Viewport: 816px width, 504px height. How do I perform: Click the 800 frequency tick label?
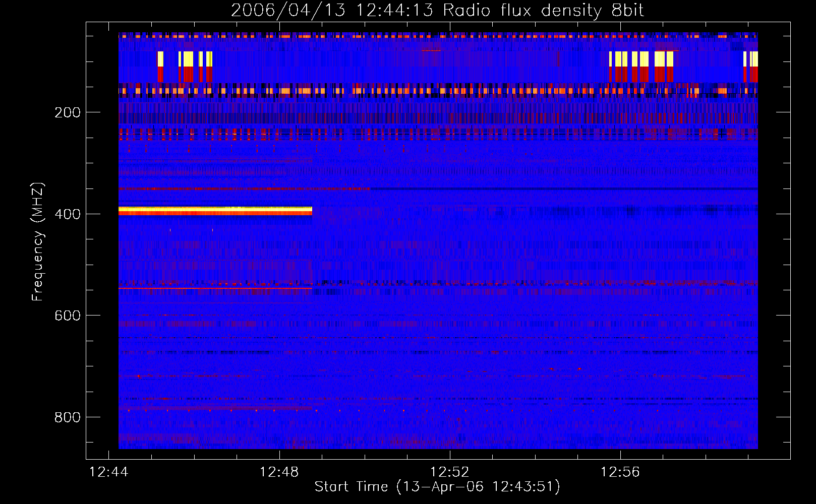[68, 417]
